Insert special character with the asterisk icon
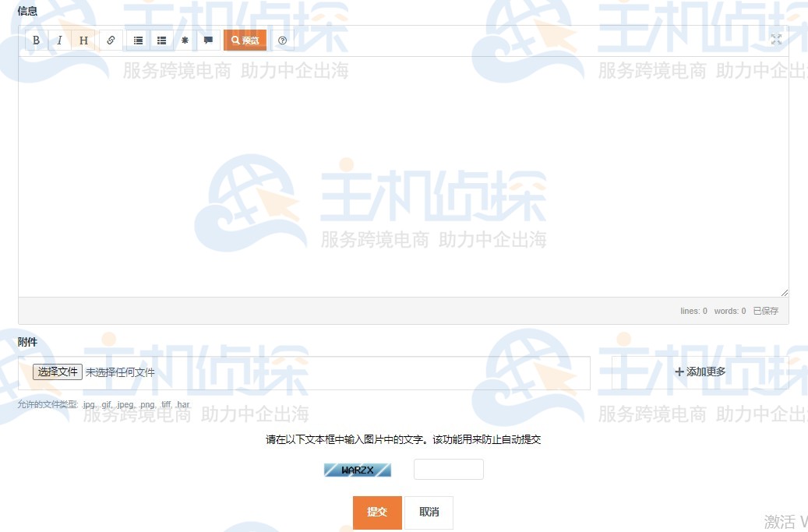The image size is (808, 532). point(185,40)
